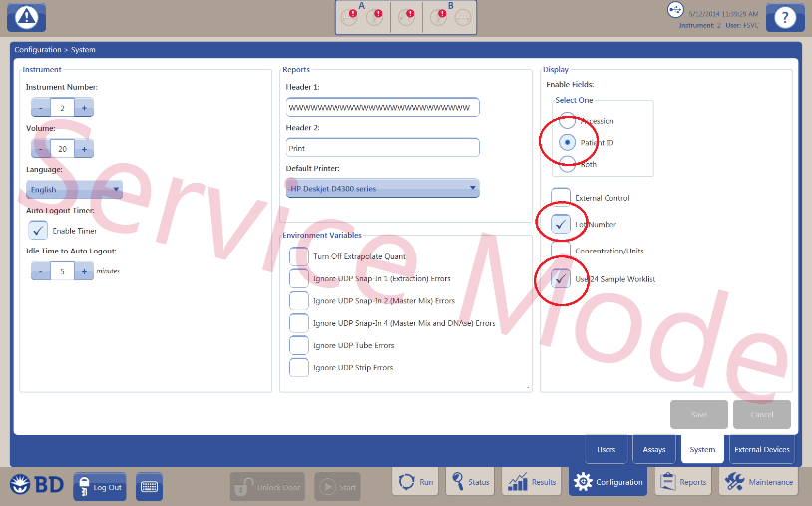Click the alert warning icon top-left
Image resolution: width=812 pixels, height=506 pixels.
[32, 16]
